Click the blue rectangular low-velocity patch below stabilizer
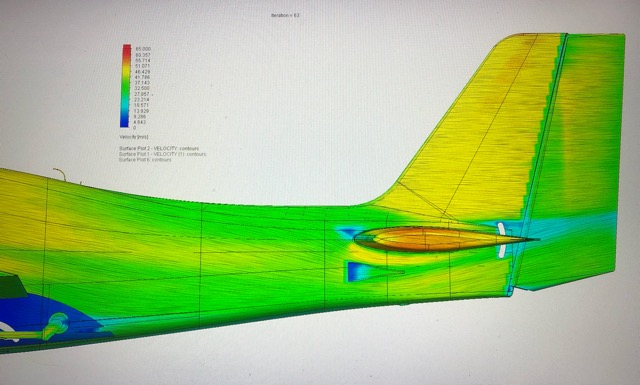 (x=357, y=271)
